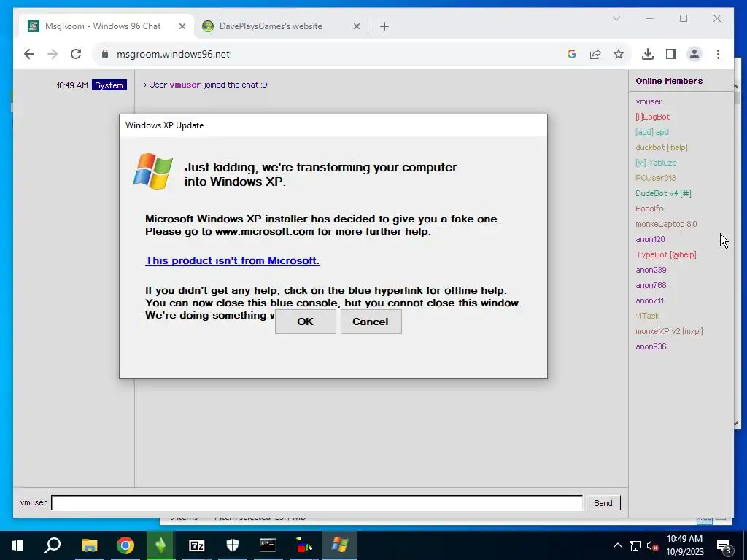Screen dimensions: 747x560
Task: Open taskbar search magnifier
Action: click(x=53, y=545)
